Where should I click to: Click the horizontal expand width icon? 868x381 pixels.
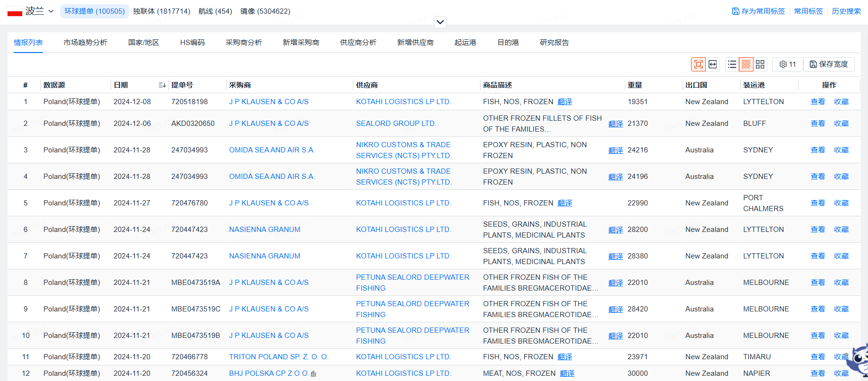point(713,64)
